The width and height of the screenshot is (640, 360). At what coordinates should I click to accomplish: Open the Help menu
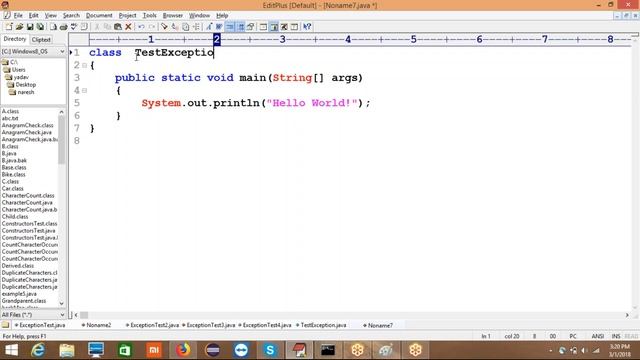(222, 16)
